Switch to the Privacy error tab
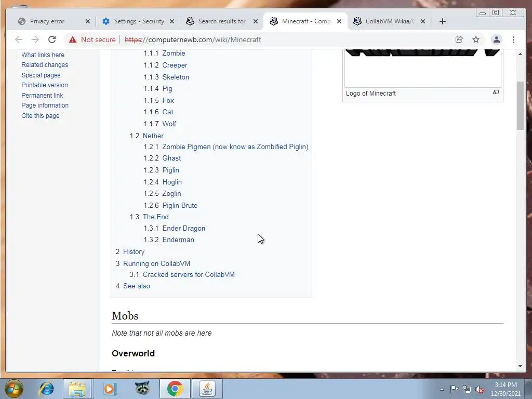Screen dimensions: 532x399 tap(47, 21)
